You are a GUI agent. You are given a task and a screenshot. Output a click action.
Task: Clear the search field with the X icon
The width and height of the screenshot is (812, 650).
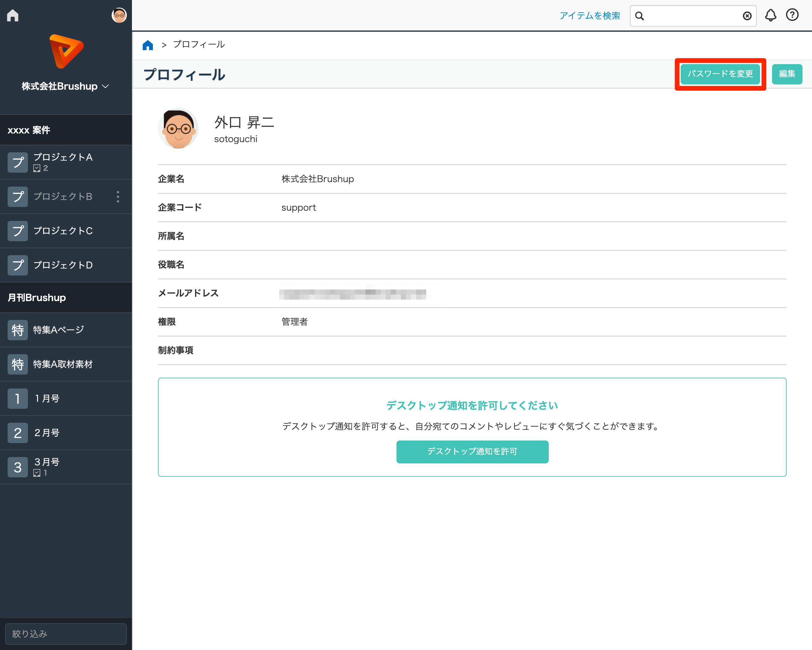coord(747,16)
